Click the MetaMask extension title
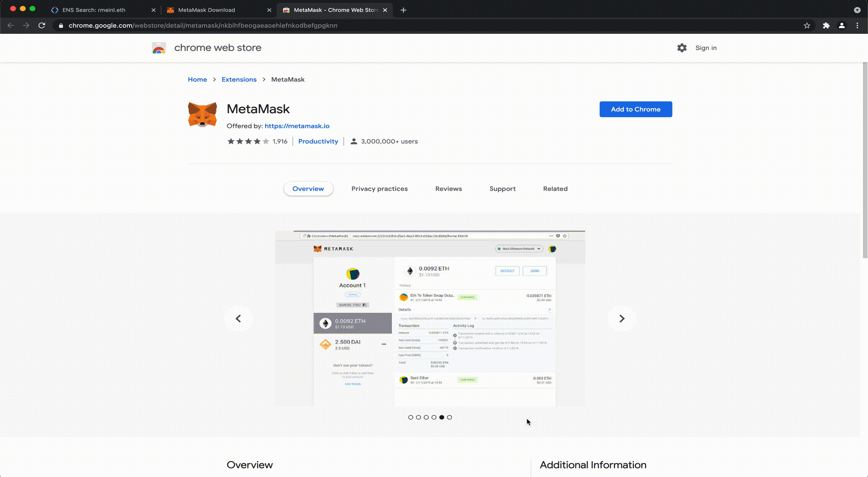This screenshot has width=868, height=477. click(258, 109)
